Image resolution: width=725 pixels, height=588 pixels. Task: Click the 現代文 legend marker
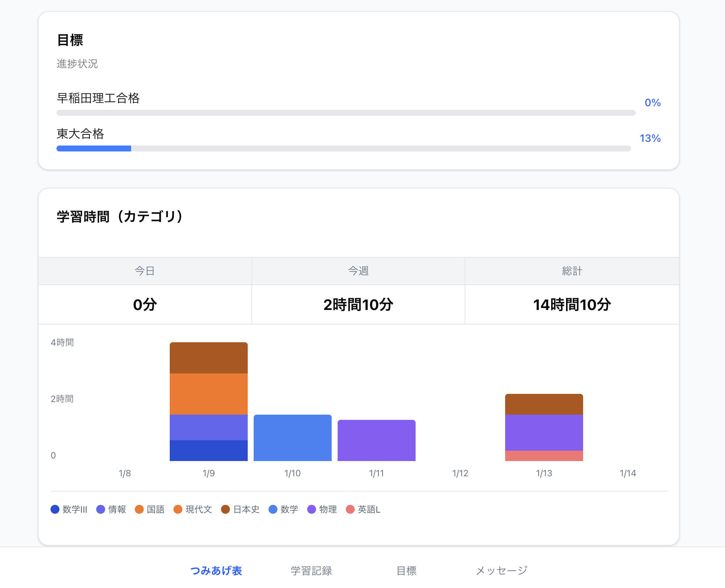click(179, 510)
